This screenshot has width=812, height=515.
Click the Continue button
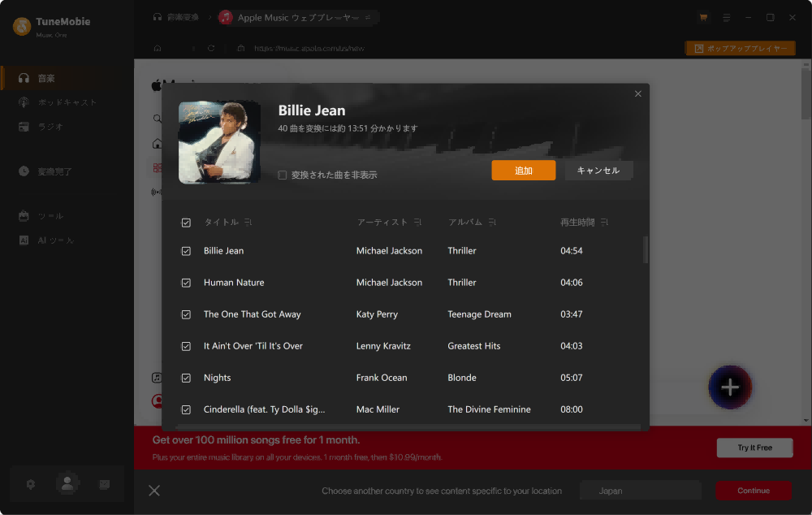tap(754, 490)
